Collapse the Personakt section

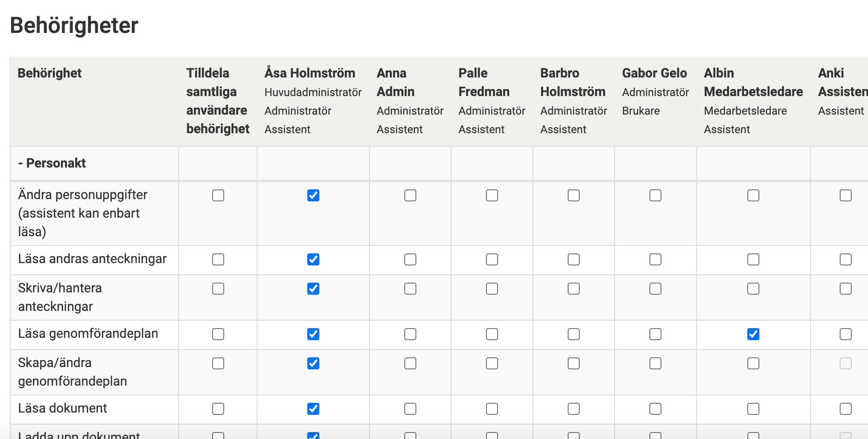(x=52, y=163)
